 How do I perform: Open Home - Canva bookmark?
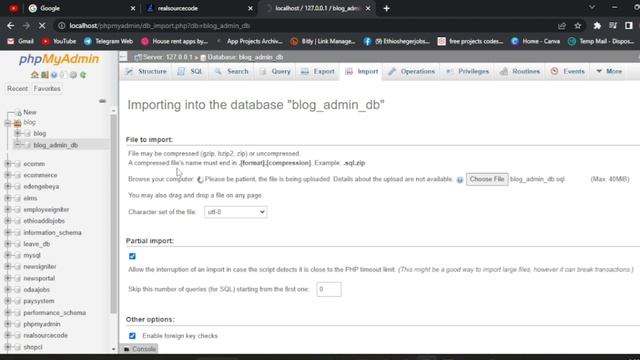(x=536, y=41)
